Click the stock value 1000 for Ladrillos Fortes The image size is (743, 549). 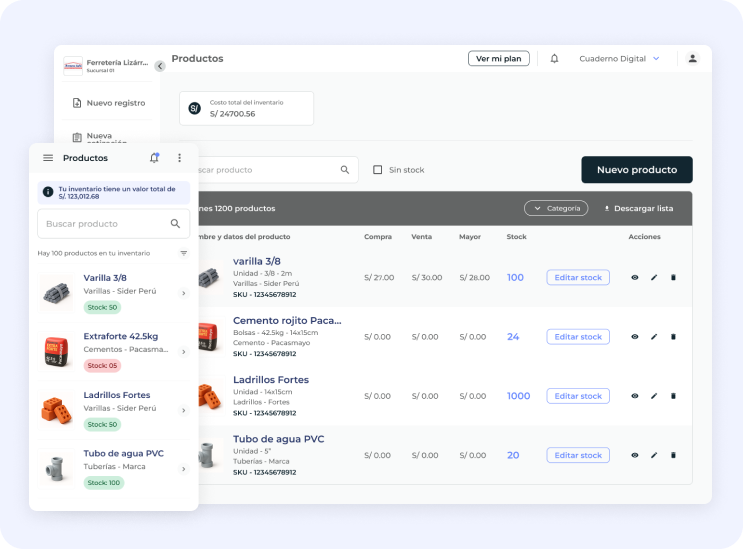[518, 396]
